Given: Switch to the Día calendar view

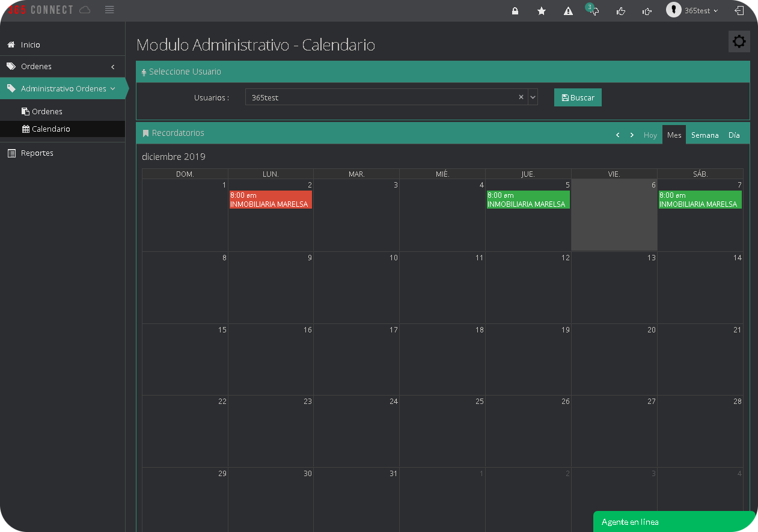Looking at the screenshot, I should click(x=734, y=135).
